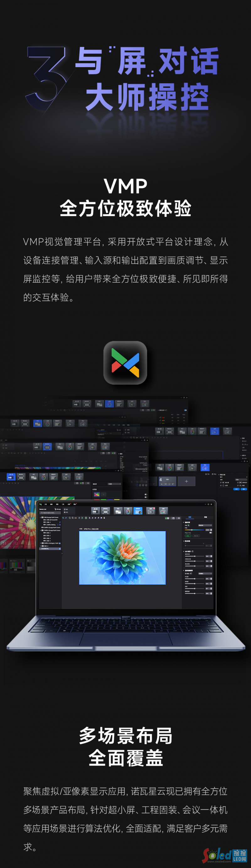
Task: Switch to the second right-panel tab
Action: pyautogui.click(x=205, y=517)
